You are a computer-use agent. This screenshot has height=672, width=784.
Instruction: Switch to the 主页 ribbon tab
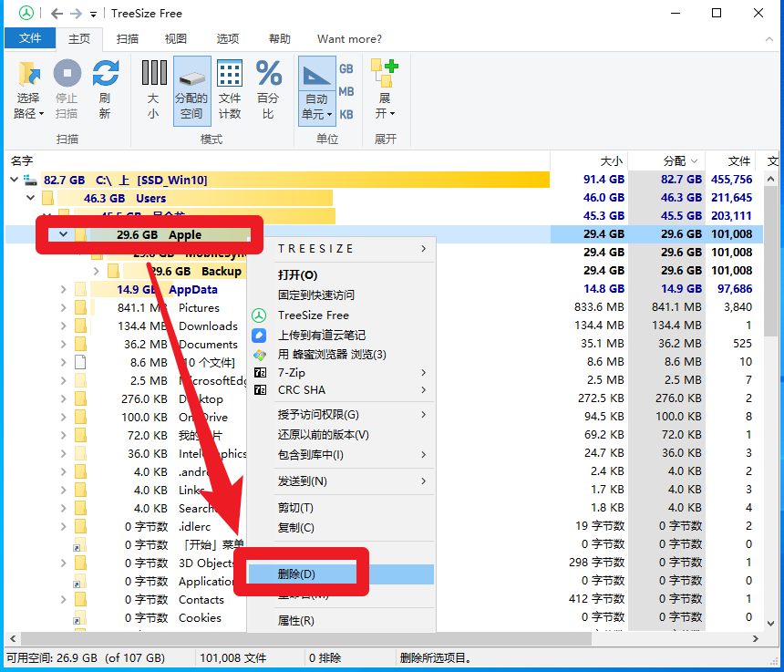point(79,38)
